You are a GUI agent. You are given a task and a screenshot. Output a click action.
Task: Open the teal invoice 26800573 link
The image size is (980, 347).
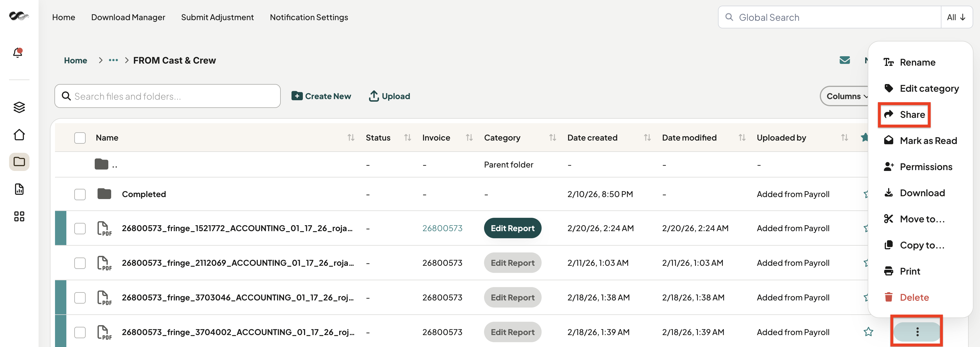pyautogui.click(x=442, y=228)
